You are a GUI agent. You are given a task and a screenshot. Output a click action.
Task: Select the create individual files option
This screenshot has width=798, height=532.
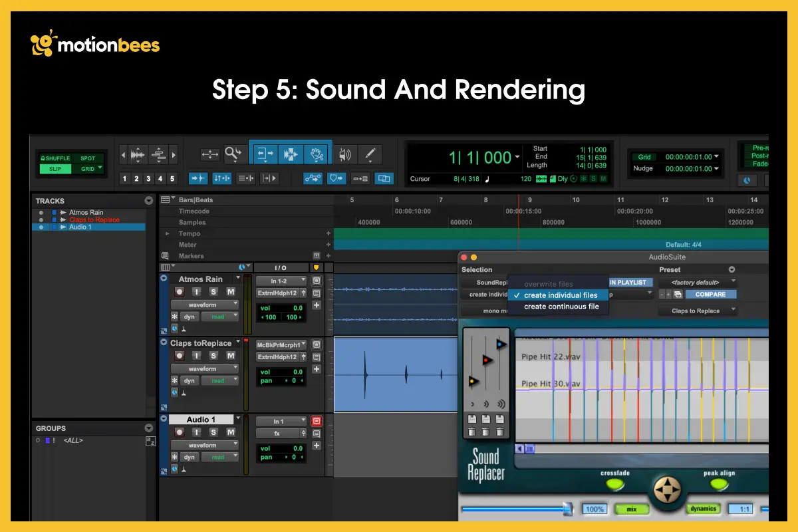pyautogui.click(x=562, y=295)
